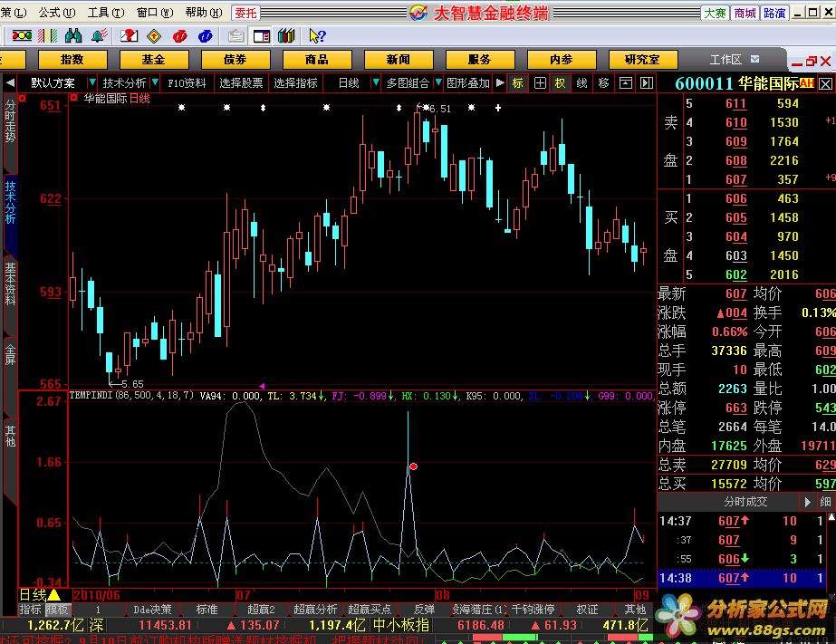Click the 日线 period selector with yellow triangle

40,595
